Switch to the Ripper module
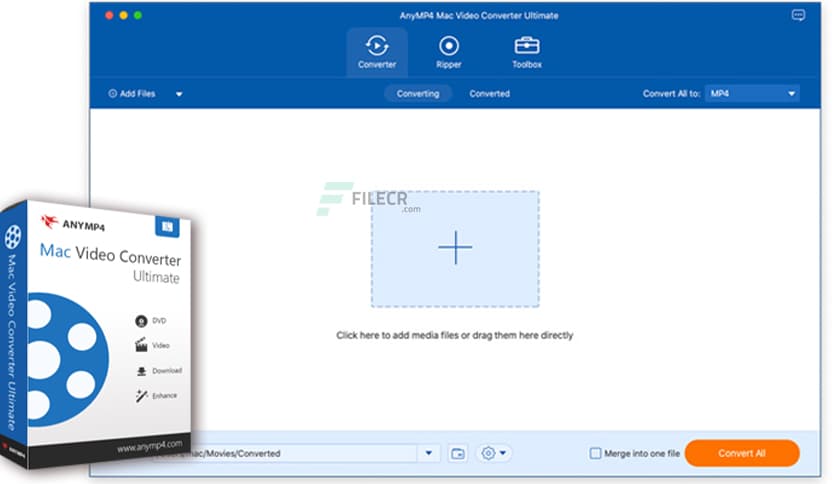Screen dimensions: 836x484 tap(448, 50)
